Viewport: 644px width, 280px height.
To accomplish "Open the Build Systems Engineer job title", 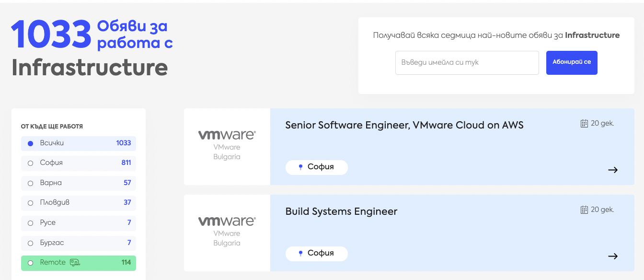I will pos(341,211).
